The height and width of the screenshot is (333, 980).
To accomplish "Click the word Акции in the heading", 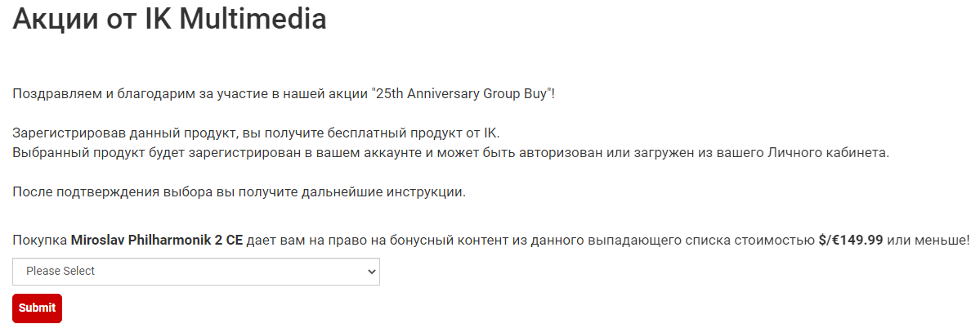I will (56, 18).
